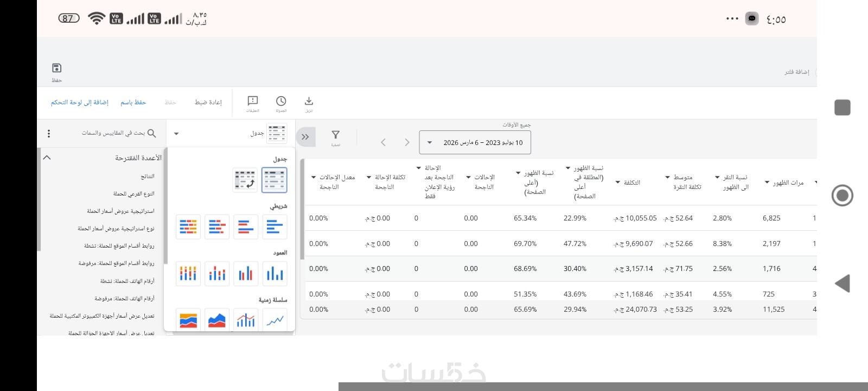Viewport: 868px width, 391px height.
Task: Select النوع الفرعي للحملة from suggested columns
Action: tap(134, 194)
